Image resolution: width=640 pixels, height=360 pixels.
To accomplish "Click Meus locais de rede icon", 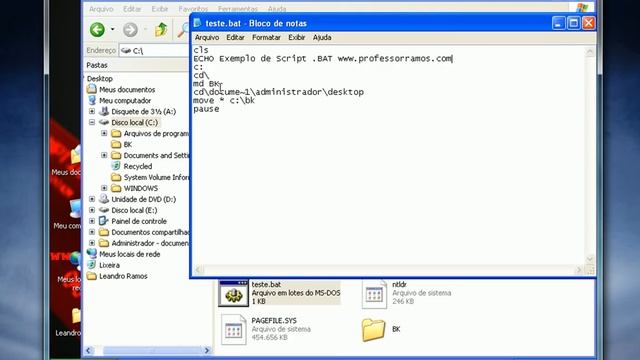I will click(92, 253).
